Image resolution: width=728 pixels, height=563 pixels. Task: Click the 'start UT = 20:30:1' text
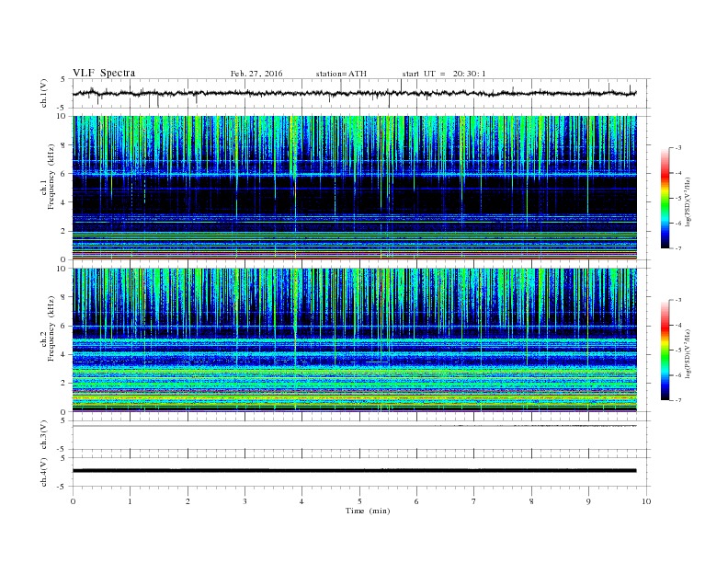[444, 74]
